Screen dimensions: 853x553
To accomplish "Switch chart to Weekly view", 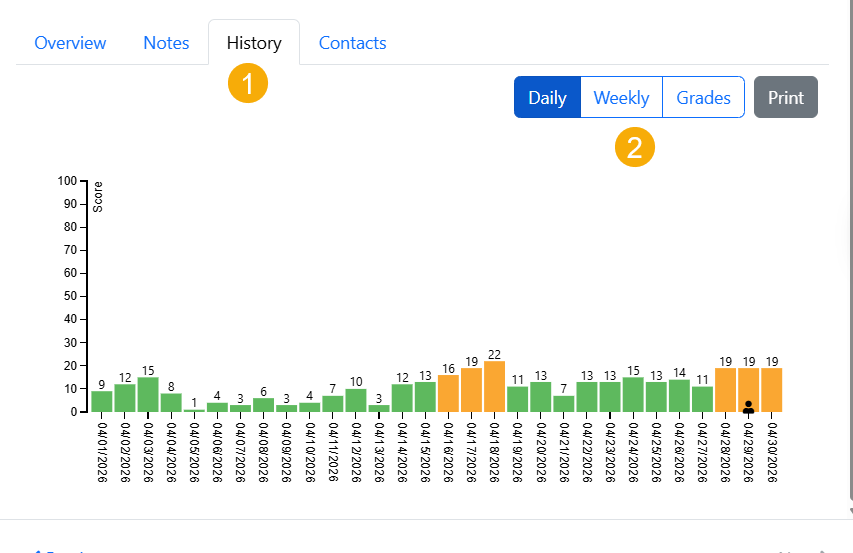I will point(621,97).
